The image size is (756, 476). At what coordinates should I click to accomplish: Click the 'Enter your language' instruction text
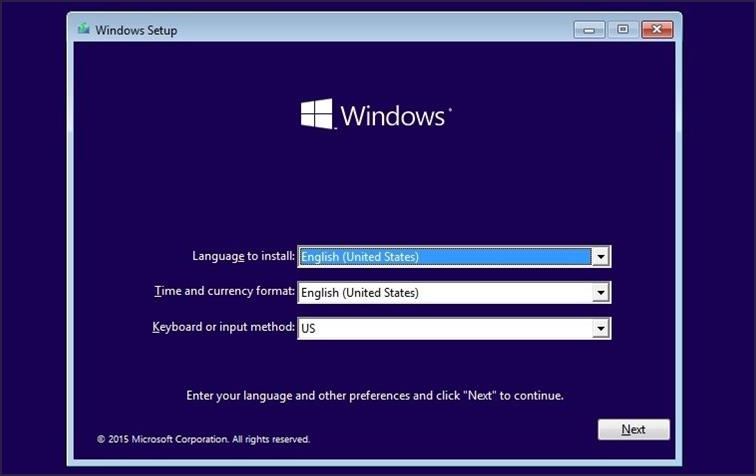point(375,395)
